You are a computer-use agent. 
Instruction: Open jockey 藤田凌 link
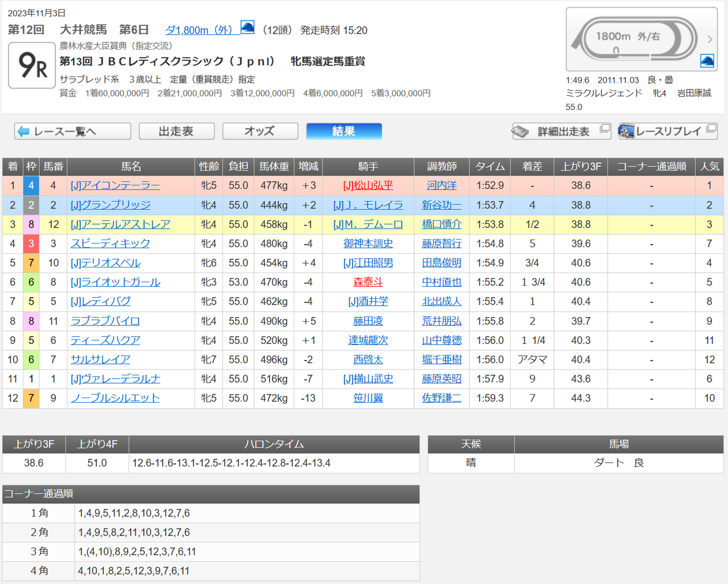[368, 321]
